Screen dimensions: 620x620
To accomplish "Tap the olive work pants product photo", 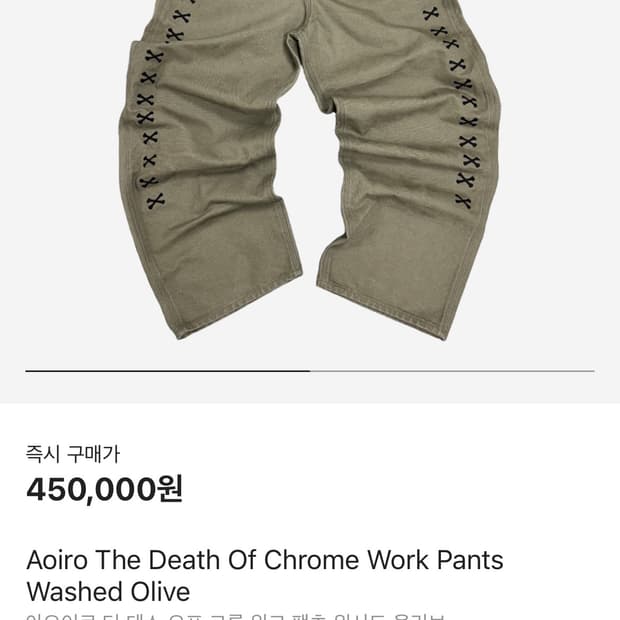I will [x=310, y=170].
